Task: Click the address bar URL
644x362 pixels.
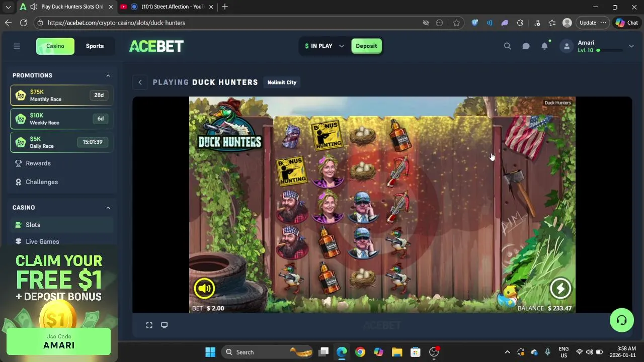Action: click(x=116, y=23)
